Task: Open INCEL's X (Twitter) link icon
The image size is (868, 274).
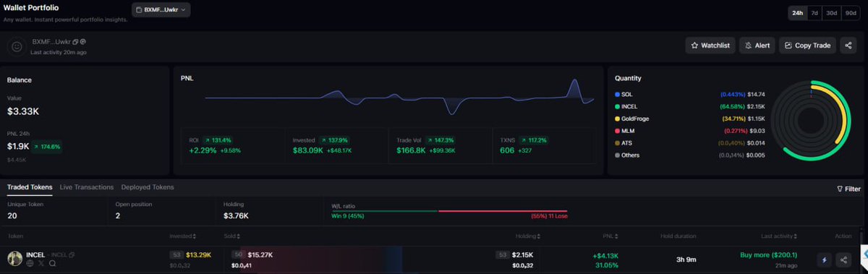Action: pos(41,264)
